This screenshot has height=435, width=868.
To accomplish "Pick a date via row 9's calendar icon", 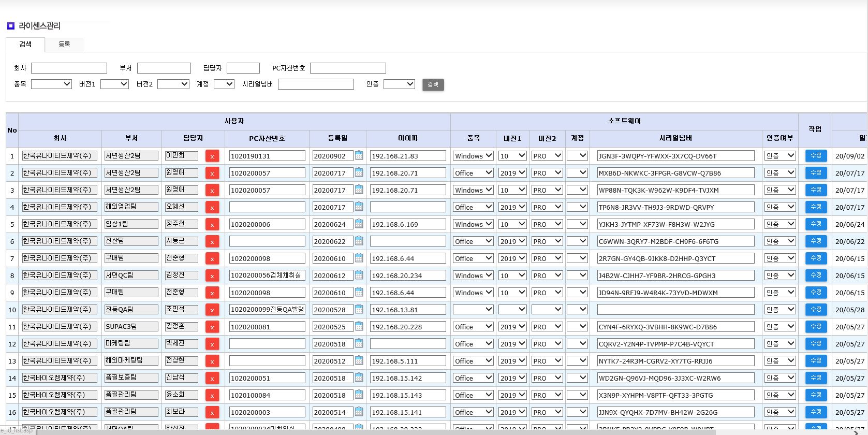I will 359,292.
